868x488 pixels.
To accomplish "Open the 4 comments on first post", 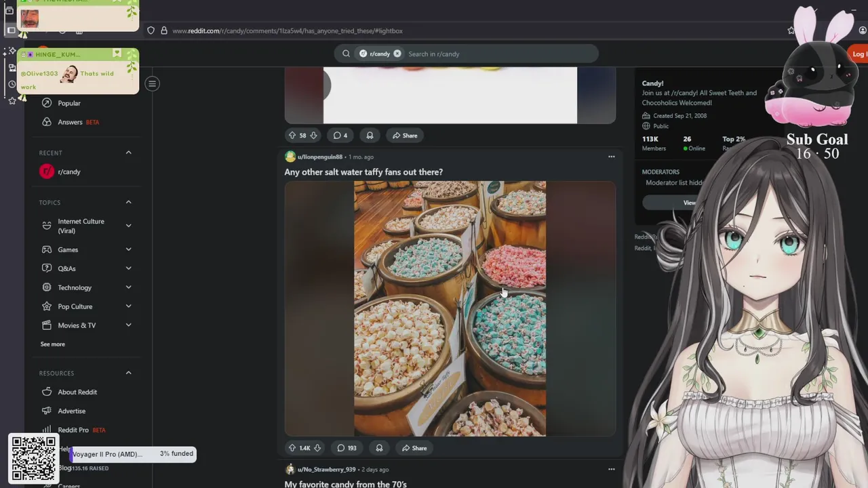I will 340,136.
